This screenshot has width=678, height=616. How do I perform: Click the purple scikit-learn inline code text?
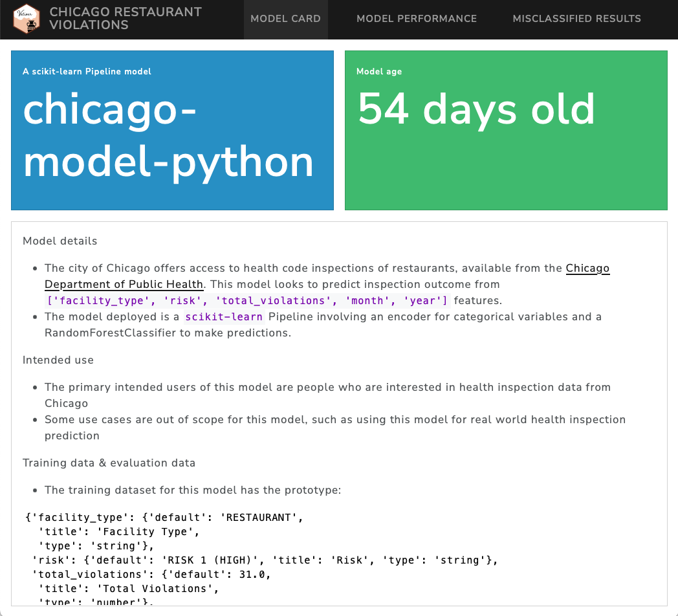224,316
